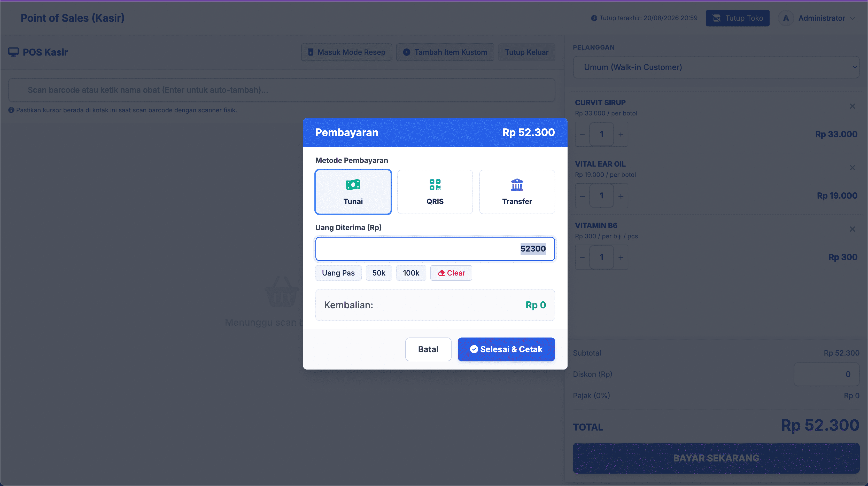Click Masuk Mode Resep button
This screenshot has width=868, height=486.
pos(346,52)
